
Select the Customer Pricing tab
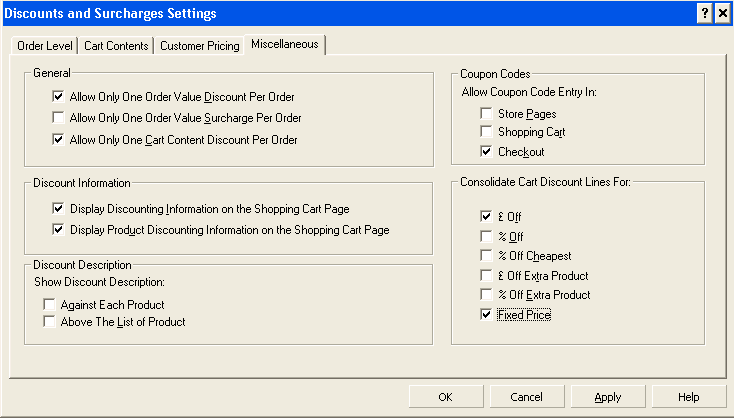[x=200, y=46]
